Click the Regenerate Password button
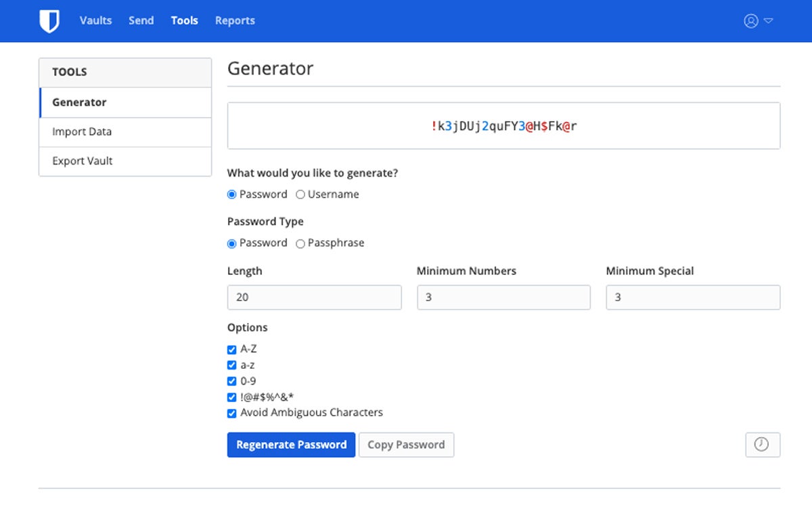The height and width of the screenshot is (507, 812). 291,445
